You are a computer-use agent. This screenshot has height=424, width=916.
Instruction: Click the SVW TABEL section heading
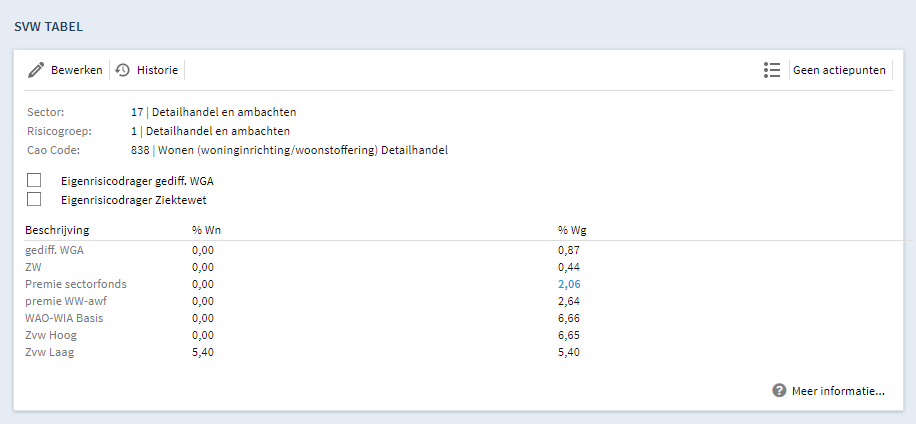48,27
